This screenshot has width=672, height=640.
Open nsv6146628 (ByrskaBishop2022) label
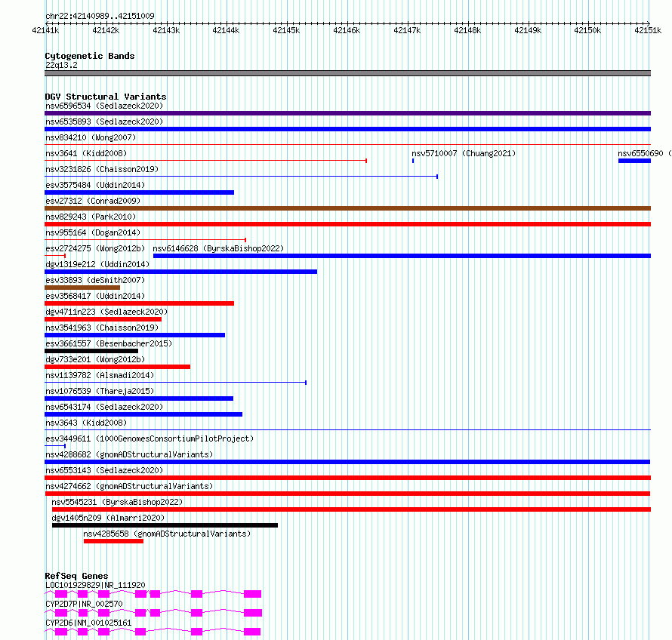[x=218, y=248]
